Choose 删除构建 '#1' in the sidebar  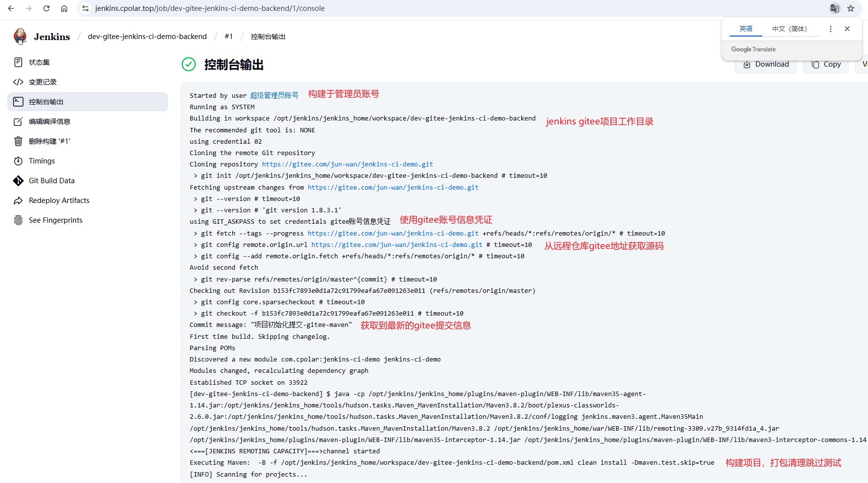88,141
